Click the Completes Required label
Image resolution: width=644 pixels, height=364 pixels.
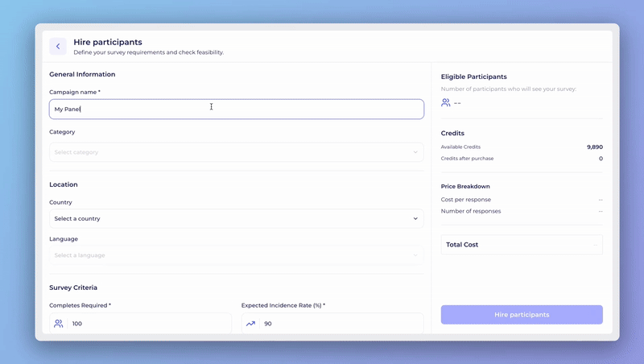coord(80,305)
